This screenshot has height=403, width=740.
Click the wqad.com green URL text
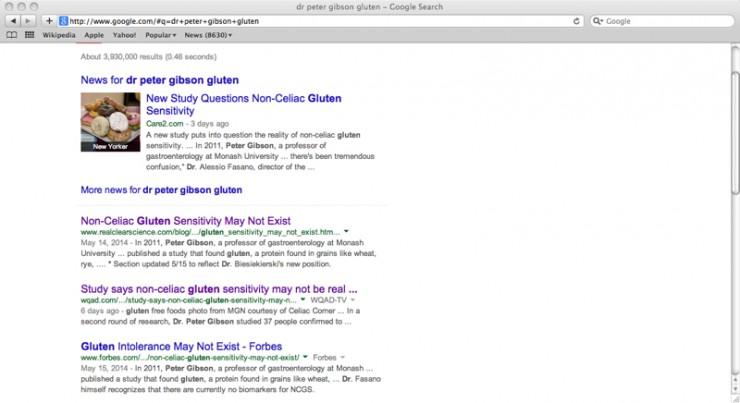click(x=189, y=300)
